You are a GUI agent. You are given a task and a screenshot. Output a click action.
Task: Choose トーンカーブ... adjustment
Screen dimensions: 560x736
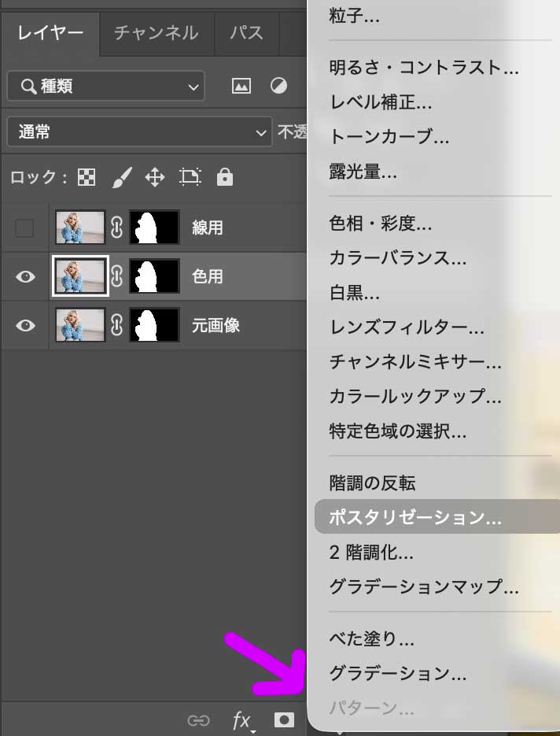[x=389, y=137]
